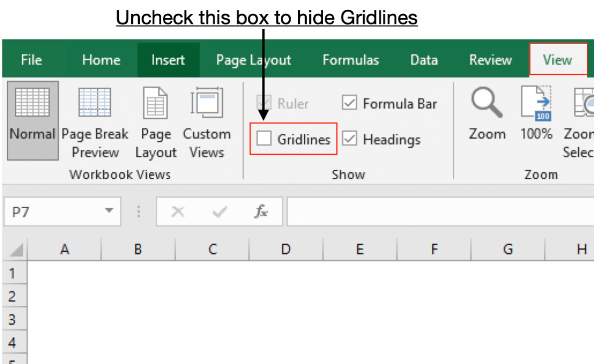Select column D header
Screen dimensions: 594x364
point(286,249)
